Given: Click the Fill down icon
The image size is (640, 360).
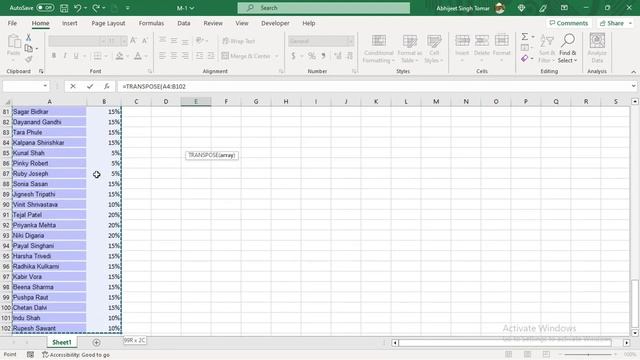Looking at the screenshot, I should (525, 48).
